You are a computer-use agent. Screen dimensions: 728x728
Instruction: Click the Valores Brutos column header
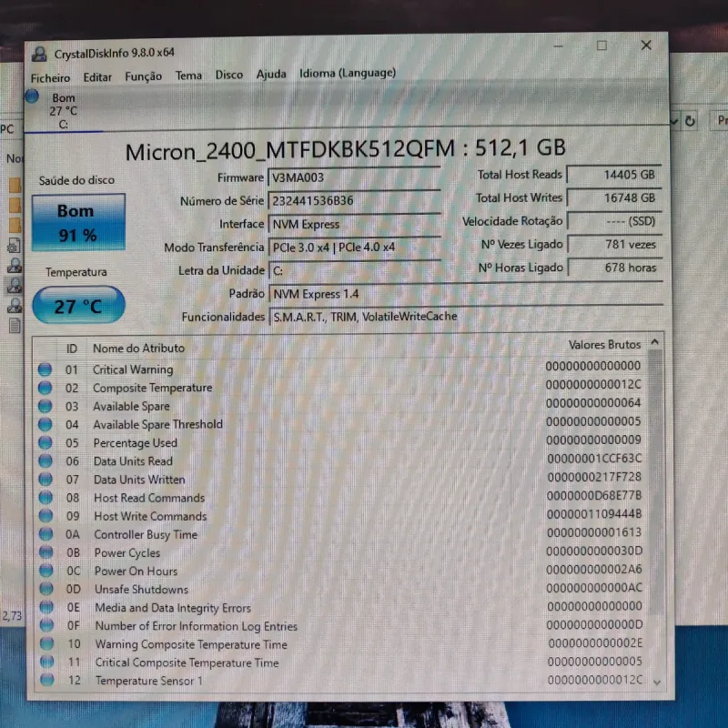point(604,345)
